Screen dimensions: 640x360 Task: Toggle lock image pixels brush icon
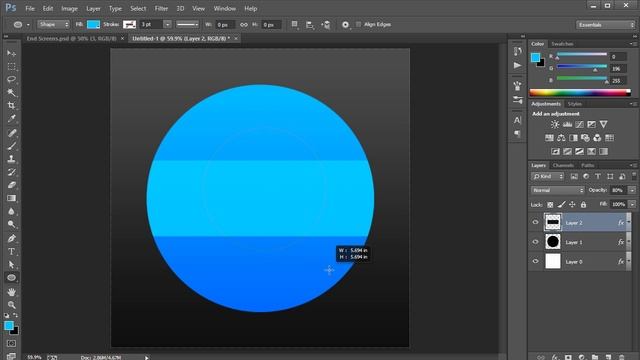coord(562,204)
